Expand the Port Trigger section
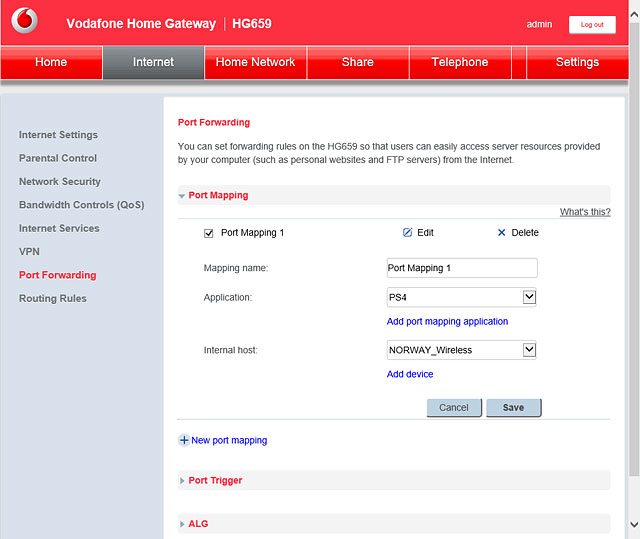The width and height of the screenshot is (640, 539). tap(394, 480)
